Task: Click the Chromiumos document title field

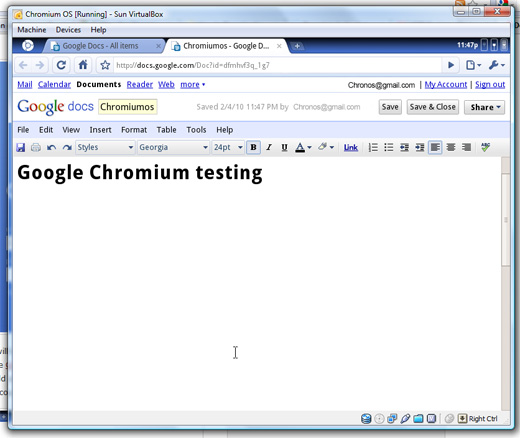Action: tap(127, 107)
